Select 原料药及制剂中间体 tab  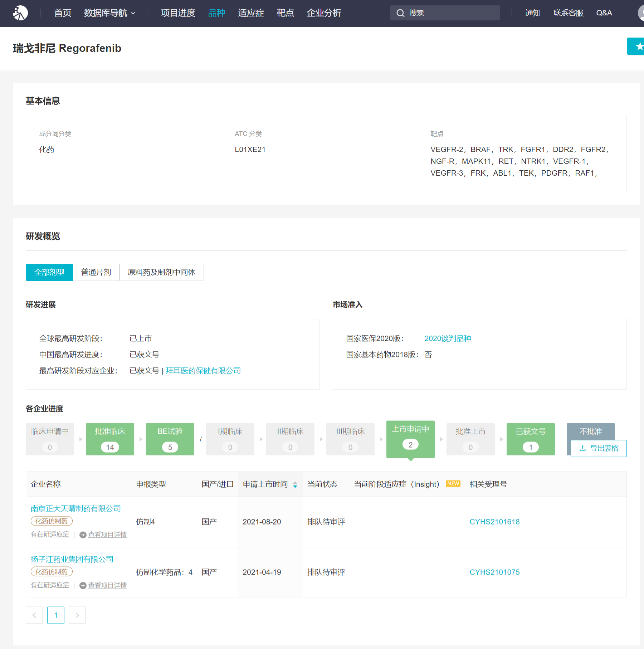pyautogui.click(x=161, y=272)
